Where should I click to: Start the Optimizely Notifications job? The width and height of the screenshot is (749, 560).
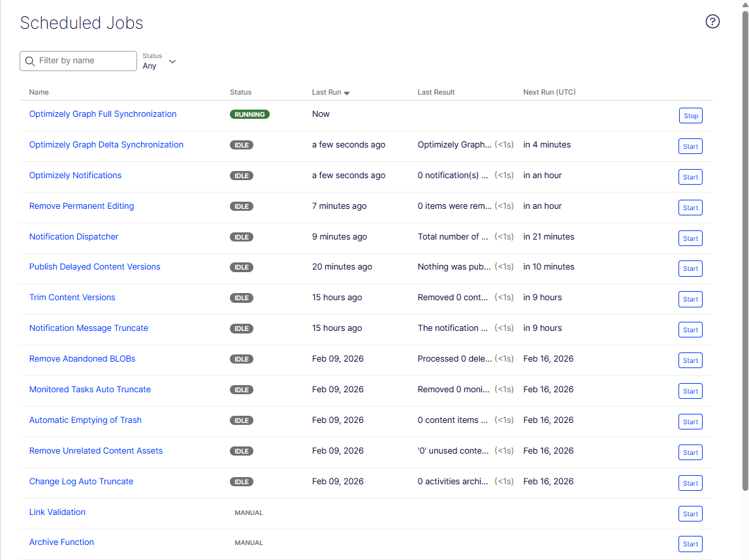click(x=690, y=177)
